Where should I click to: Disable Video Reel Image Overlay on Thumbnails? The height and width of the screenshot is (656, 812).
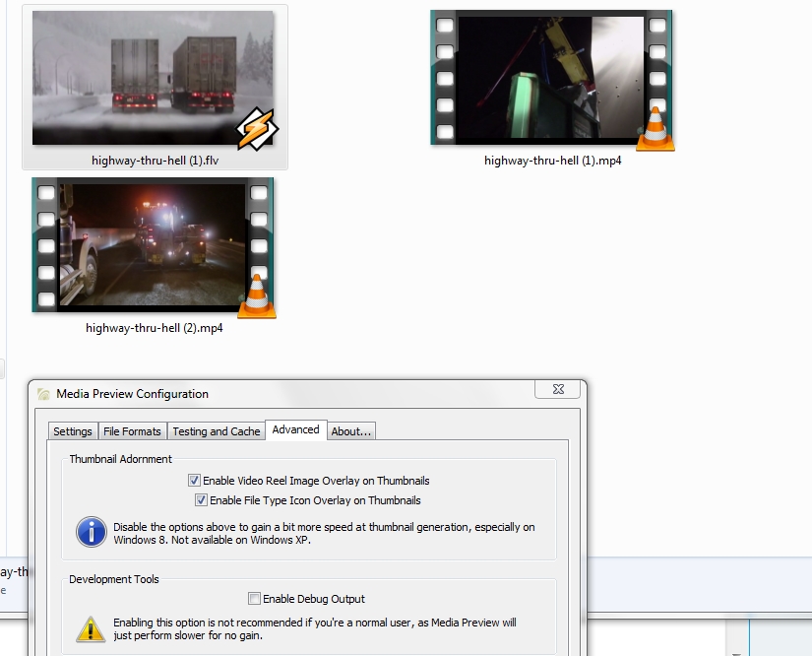[x=195, y=481]
